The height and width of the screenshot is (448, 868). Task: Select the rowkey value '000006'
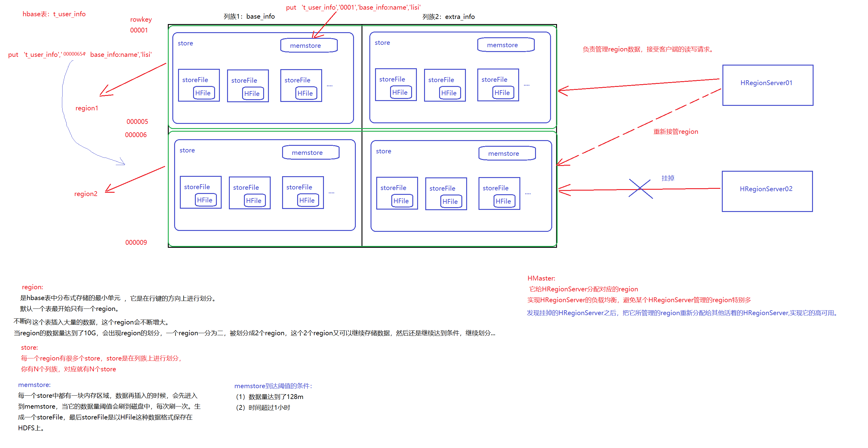point(136,135)
